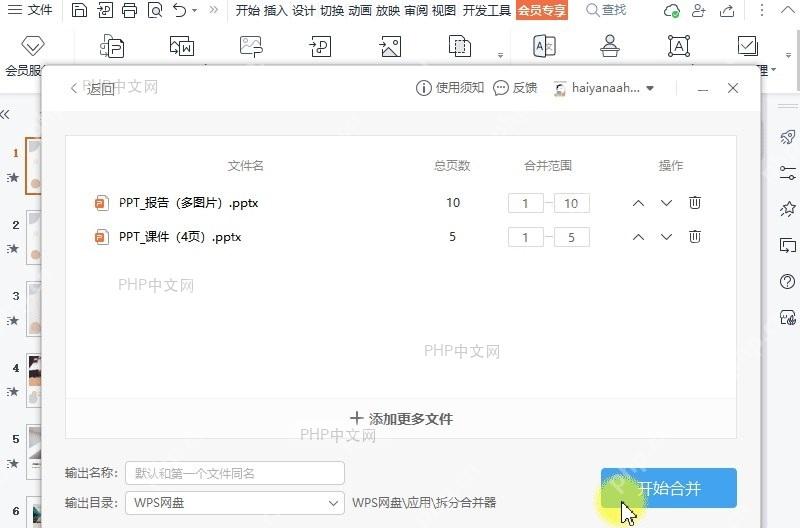
Task: Click the text box A ribbon icon
Action: [x=679, y=46]
